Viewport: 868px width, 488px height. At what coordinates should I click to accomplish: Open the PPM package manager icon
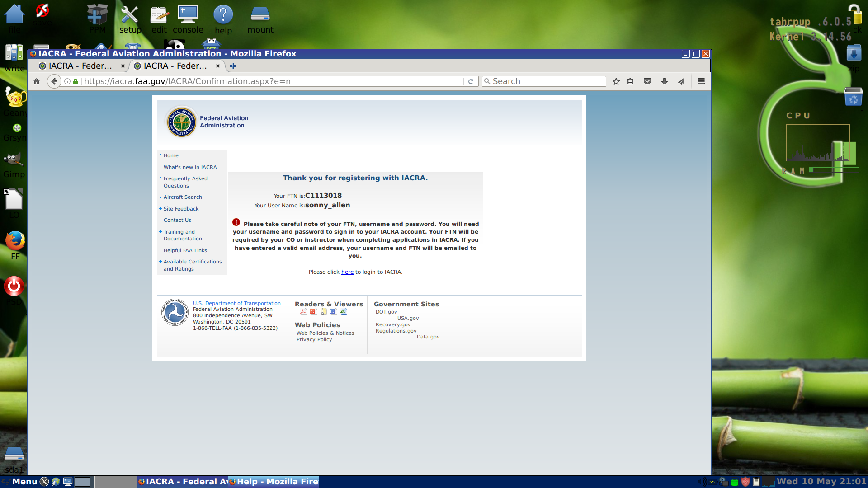(x=97, y=19)
